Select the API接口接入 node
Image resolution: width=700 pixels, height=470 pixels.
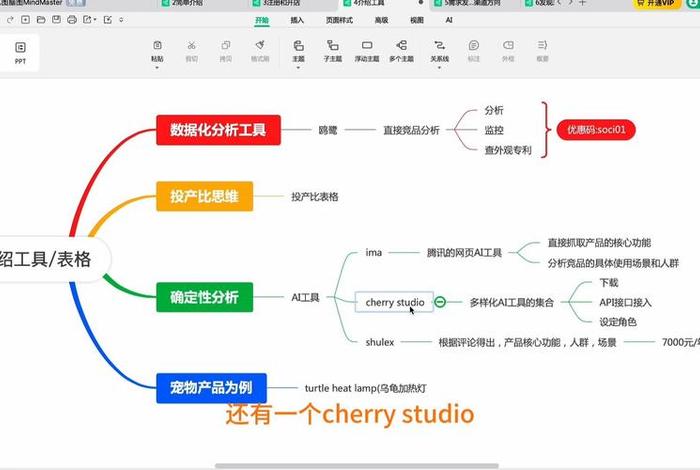625,303
